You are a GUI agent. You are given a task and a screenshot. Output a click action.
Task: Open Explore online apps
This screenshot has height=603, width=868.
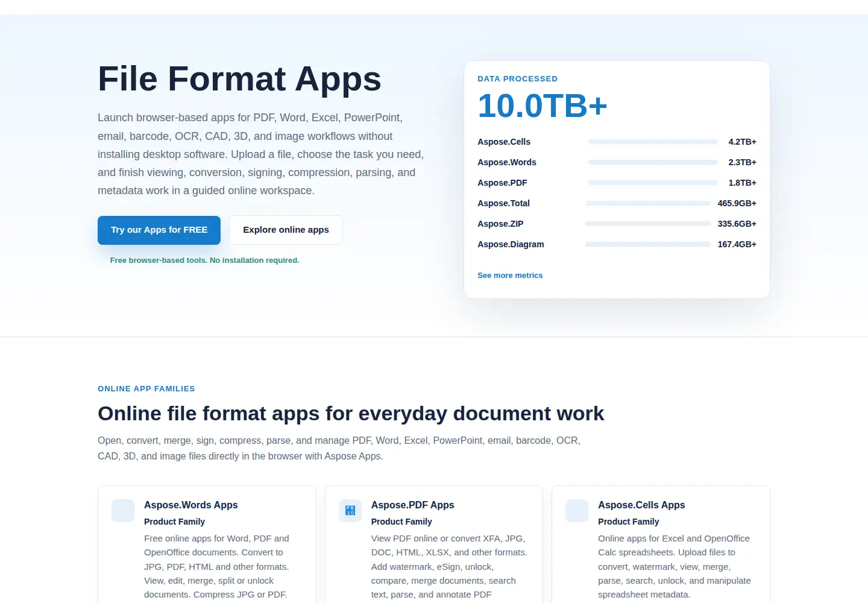[286, 230]
